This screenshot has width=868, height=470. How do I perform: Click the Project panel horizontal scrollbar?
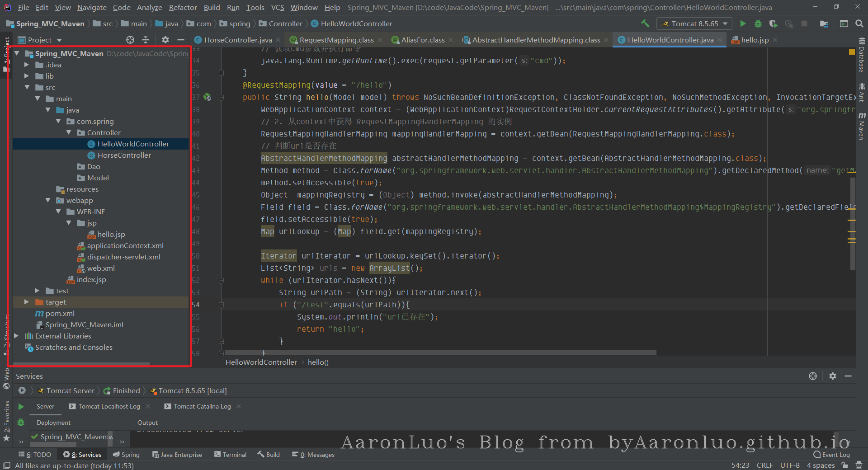coord(81,363)
